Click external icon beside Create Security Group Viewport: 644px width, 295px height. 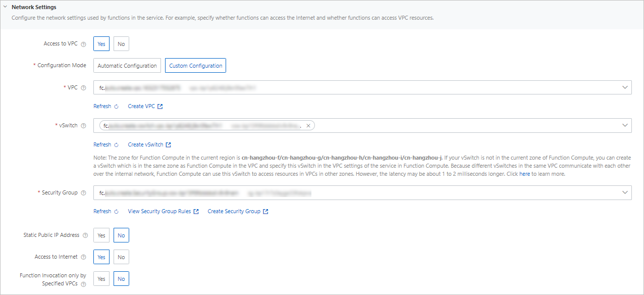[x=265, y=212]
